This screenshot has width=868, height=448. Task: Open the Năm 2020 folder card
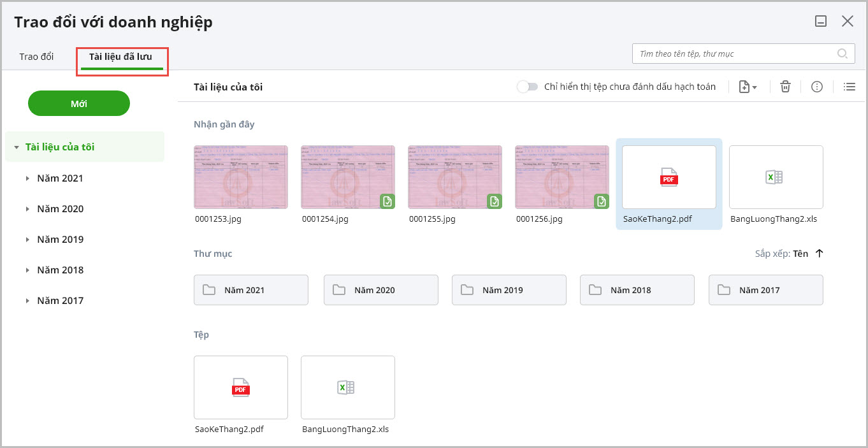[380, 290]
